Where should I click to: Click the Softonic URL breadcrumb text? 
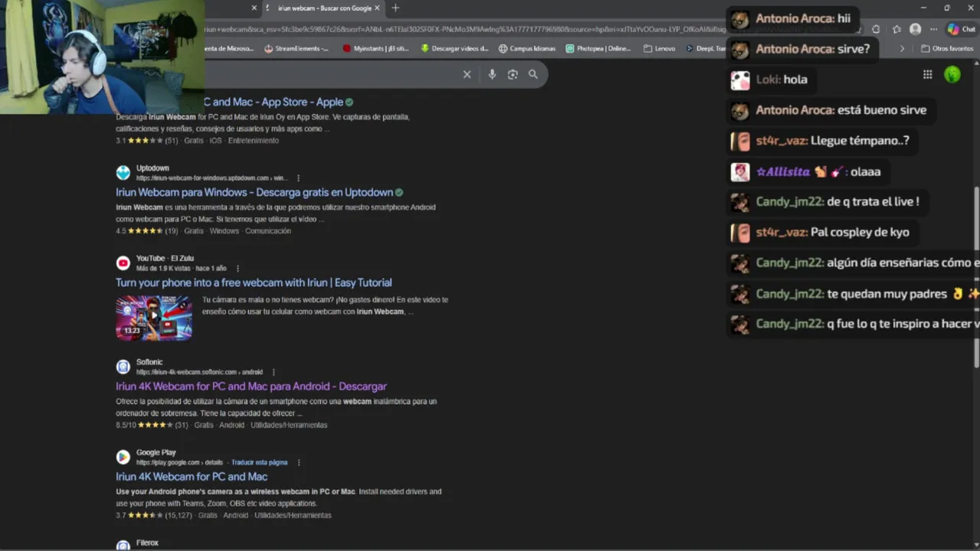pos(199,373)
